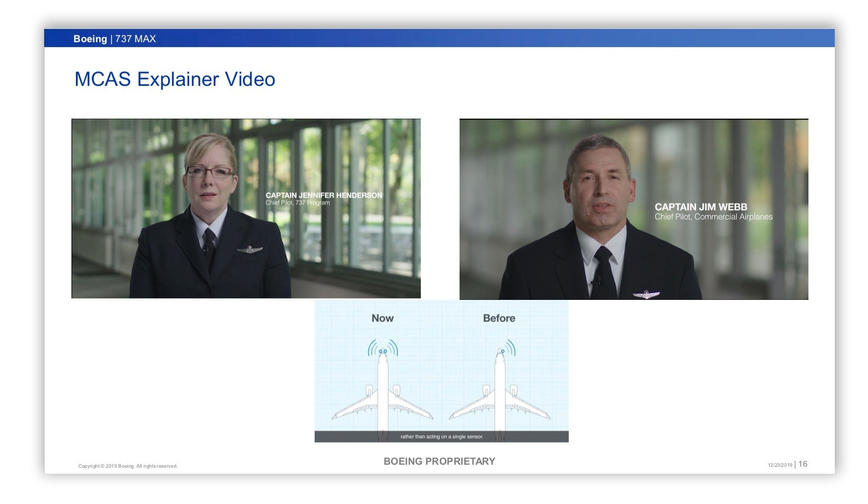Click the 'Now' label in the diagram
This screenshot has height=504, width=868.
coord(383,318)
